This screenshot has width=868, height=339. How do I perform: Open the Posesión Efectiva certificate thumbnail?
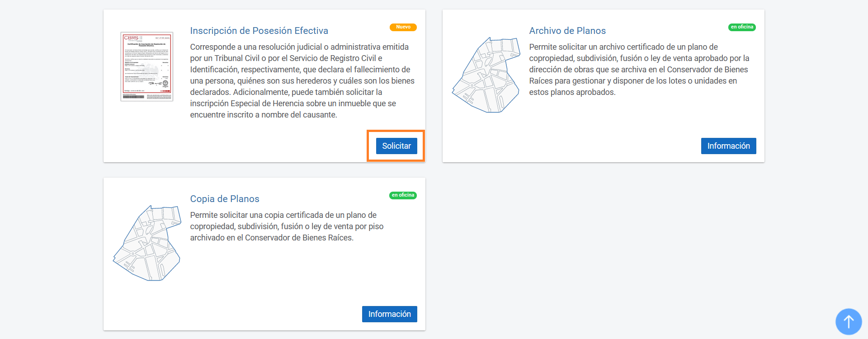(x=147, y=66)
